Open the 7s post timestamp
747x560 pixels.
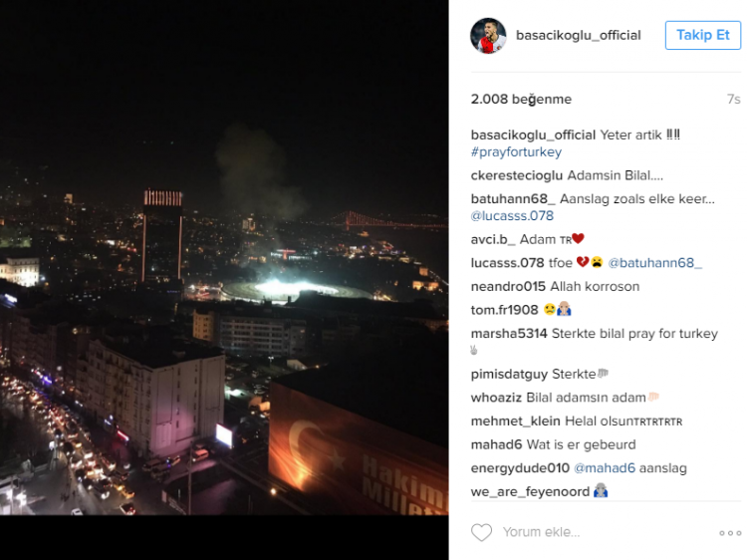point(734,99)
